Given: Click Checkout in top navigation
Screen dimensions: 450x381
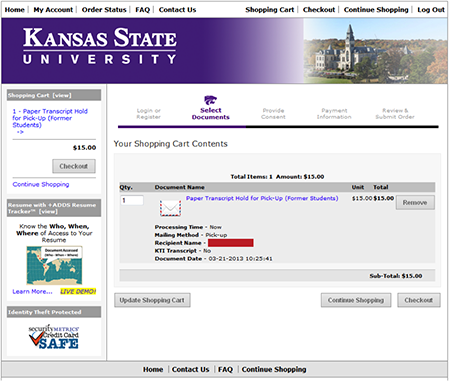Looking at the screenshot, I should 319,10.
